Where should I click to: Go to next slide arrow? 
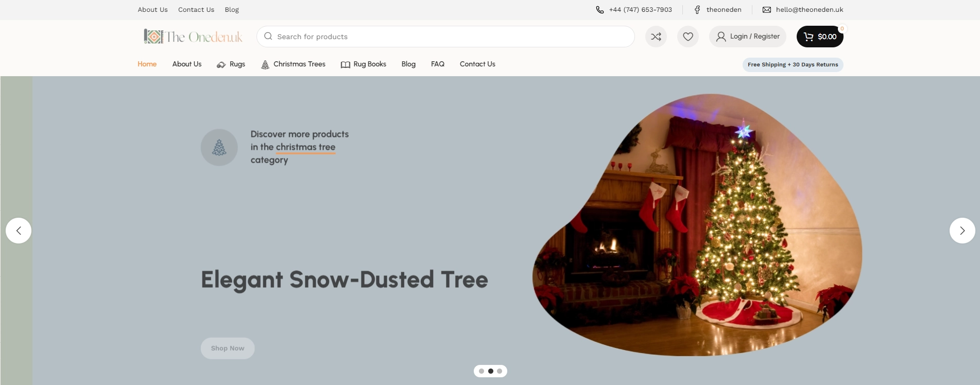962,231
